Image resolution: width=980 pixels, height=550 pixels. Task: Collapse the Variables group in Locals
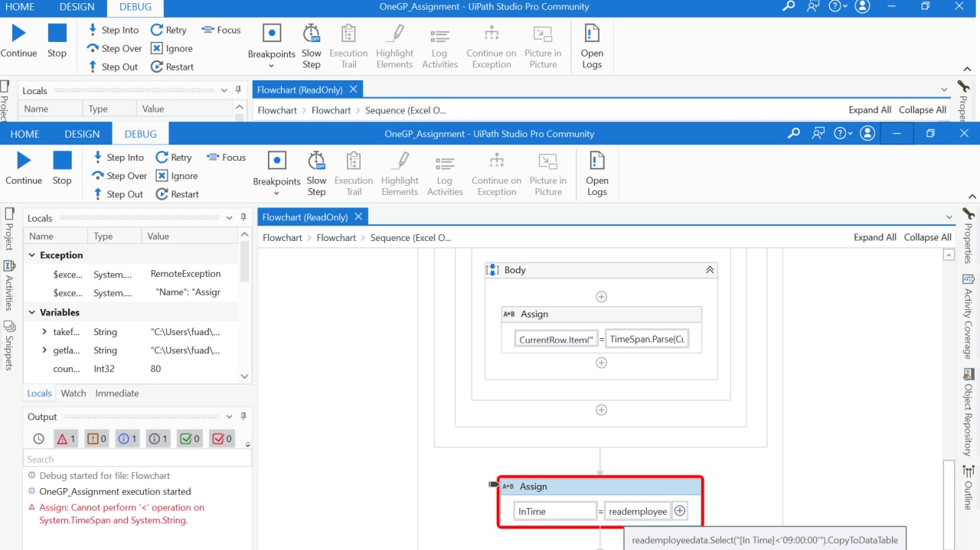click(33, 313)
